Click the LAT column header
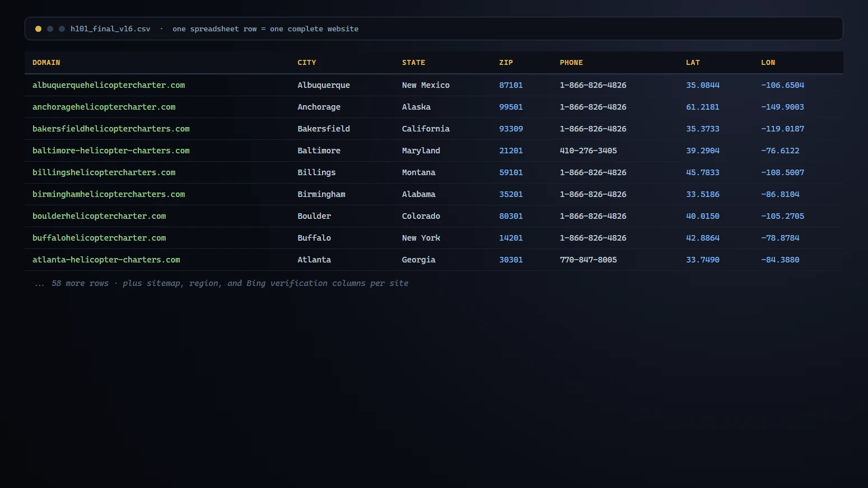The width and height of the screenshot is (868, 488). click(x=693, y=63)
